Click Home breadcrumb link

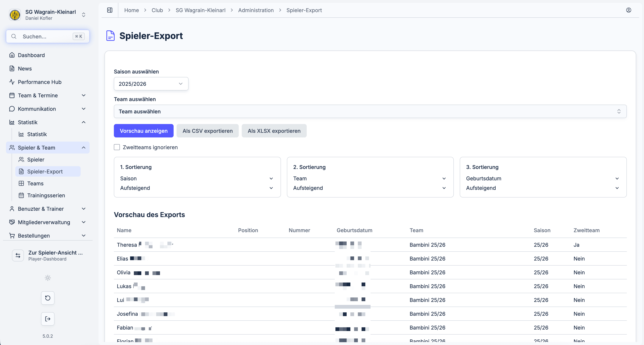coord(131,10)
